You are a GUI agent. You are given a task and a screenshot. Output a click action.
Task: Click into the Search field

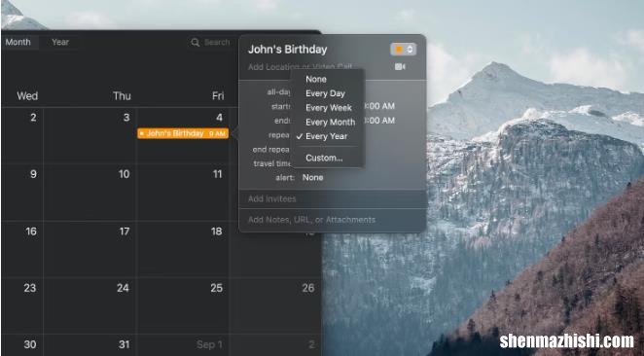(x=217, y=42)
